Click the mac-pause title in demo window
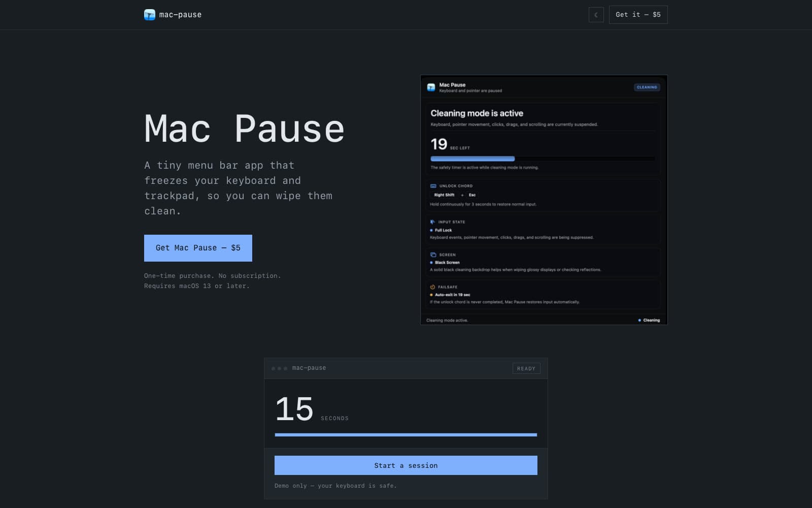 [x=309, y=368]
